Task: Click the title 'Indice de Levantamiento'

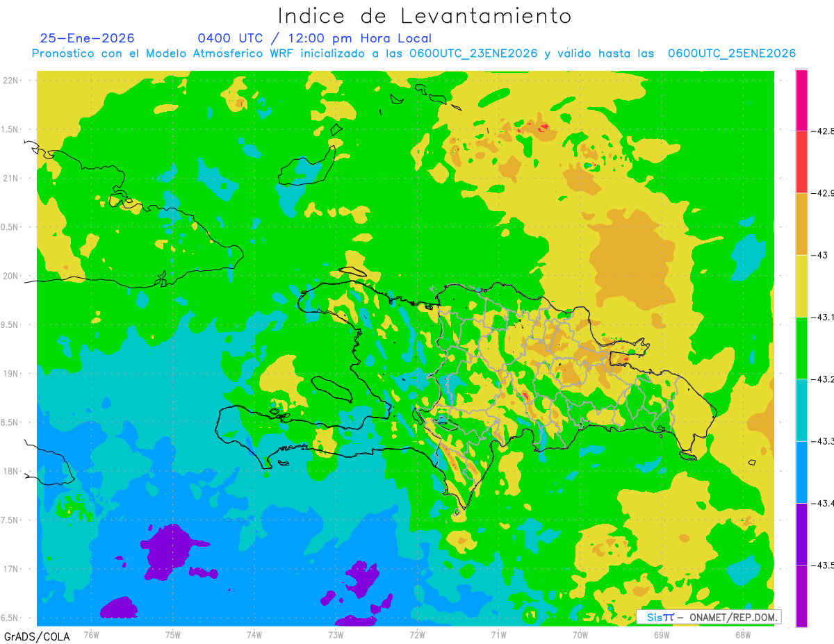Action: [x=424, y=16]
